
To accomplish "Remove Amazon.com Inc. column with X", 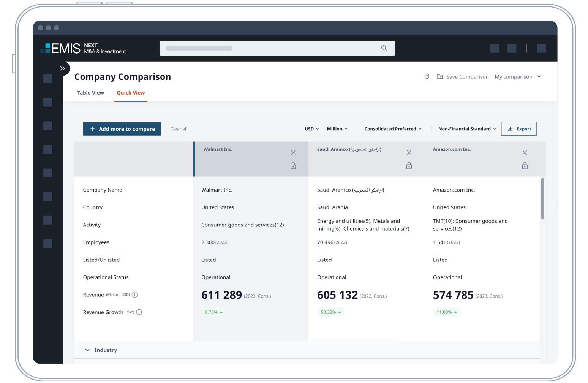I will coord(525,152).
